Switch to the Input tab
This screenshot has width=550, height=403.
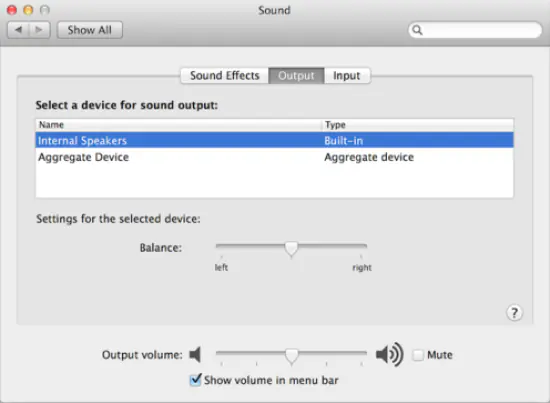(347, 76)
